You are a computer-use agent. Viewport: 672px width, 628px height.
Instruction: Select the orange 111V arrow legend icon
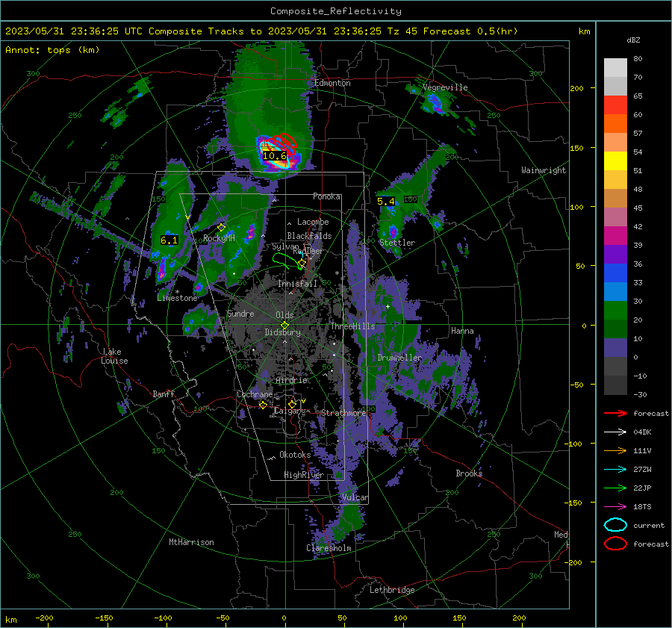point(615,450)
